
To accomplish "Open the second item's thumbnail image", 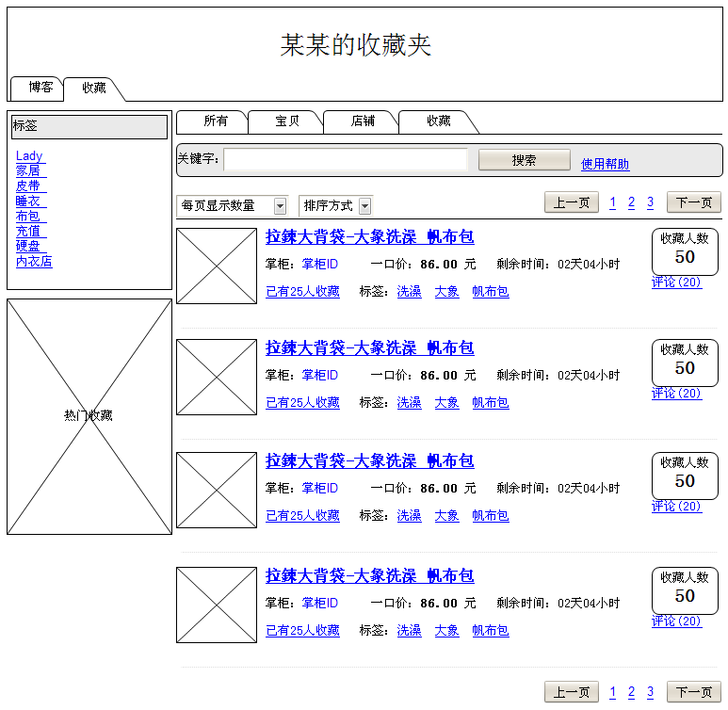I will pyautogui.click(x=217, y=377).
